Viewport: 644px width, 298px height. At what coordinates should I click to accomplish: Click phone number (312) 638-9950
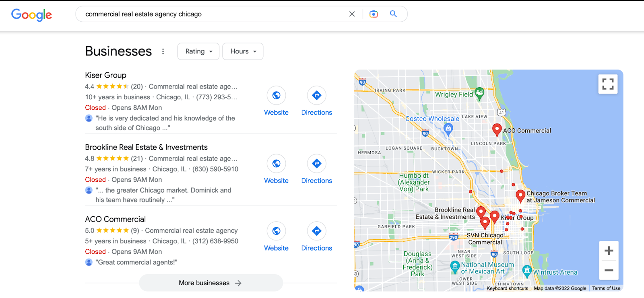pos(215,241)
